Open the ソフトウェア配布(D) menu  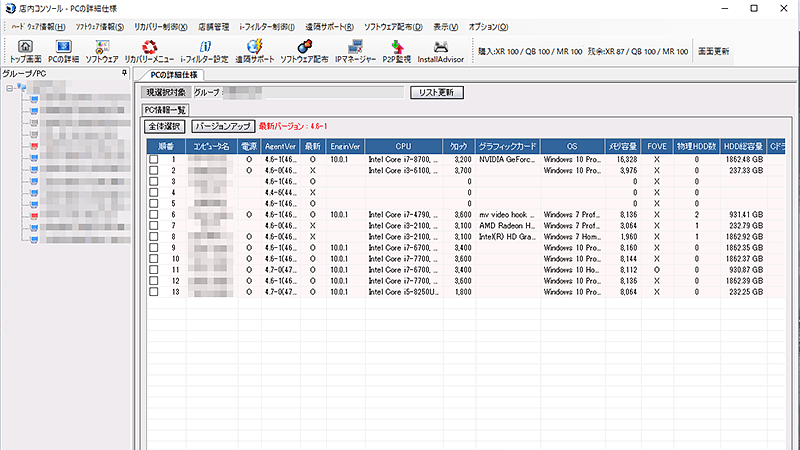(x=393, y=27)
